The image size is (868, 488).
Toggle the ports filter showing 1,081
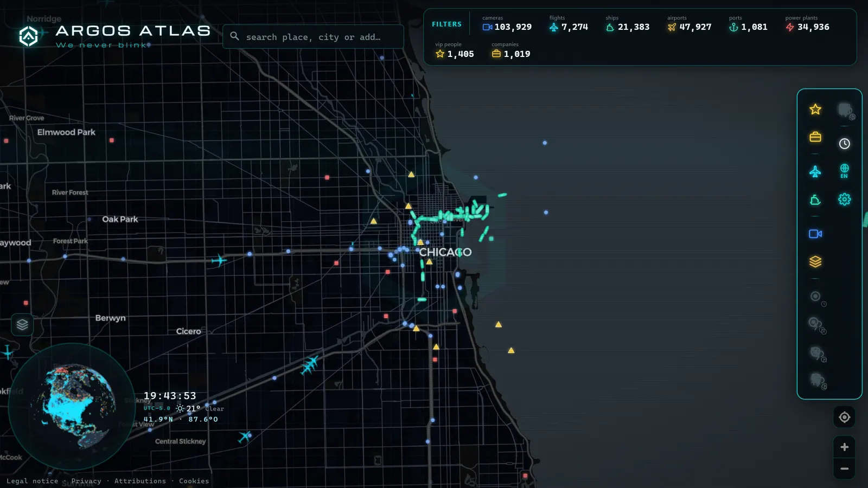(x=748, y=23)
